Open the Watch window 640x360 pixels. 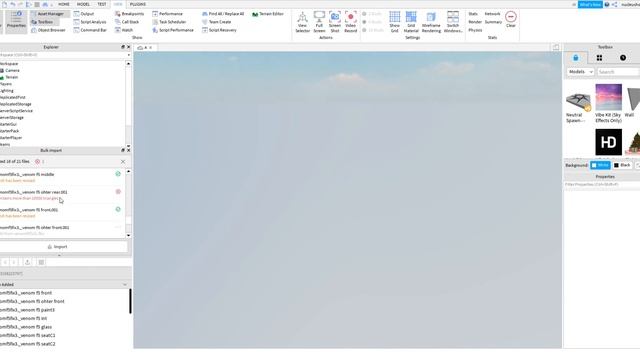(124, 30)
